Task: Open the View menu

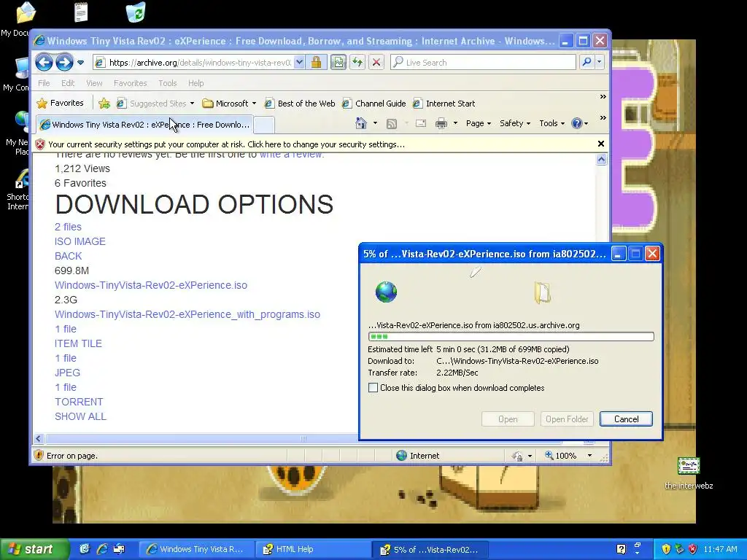Action: pyautogui.click(x=94, y=83)
